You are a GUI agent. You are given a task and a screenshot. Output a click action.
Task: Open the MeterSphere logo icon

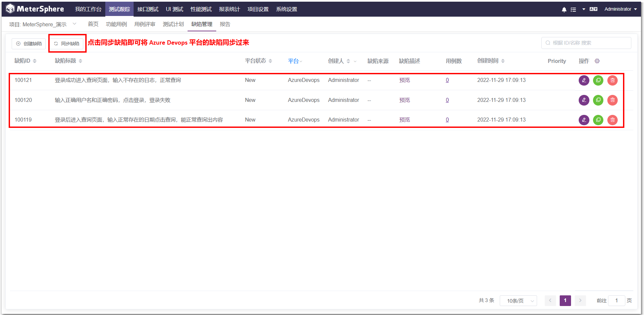tap(10, 8)
